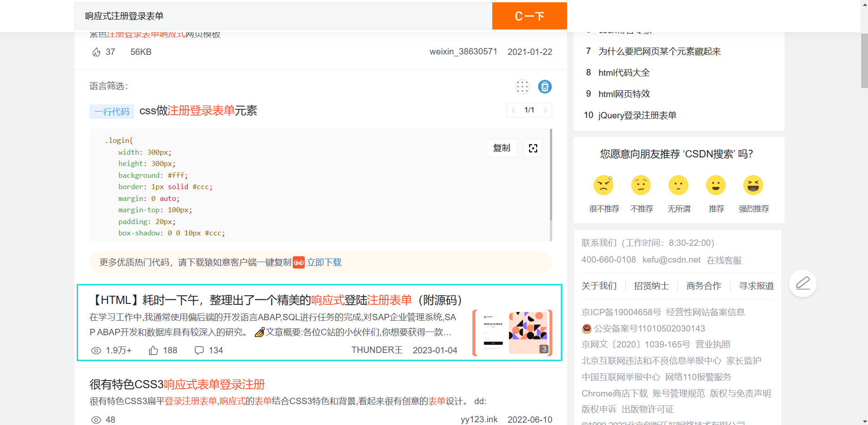
Task: Open 中国互联网举报中心 link
Action: click(621, 377)
